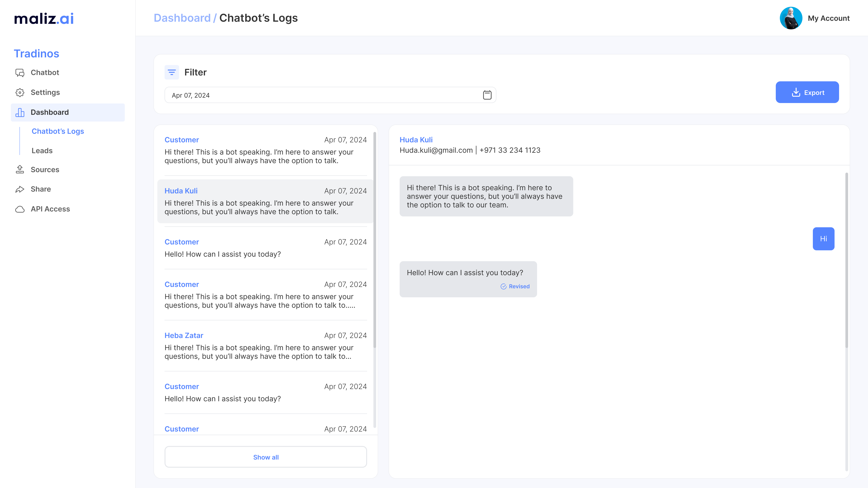Click the Filter lines icon
This screenshot has height=488, width=868.
click(x=172, y=72)
